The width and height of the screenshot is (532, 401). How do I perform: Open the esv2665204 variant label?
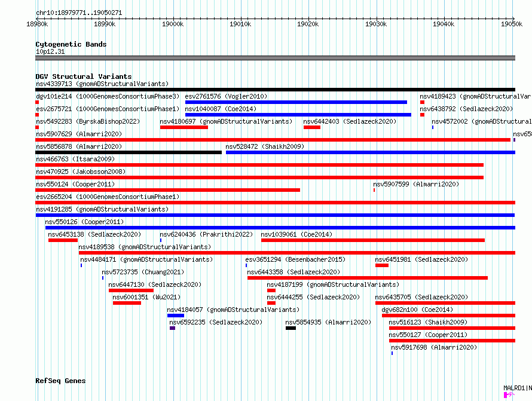pyautogui.click(x=108, y=197)
